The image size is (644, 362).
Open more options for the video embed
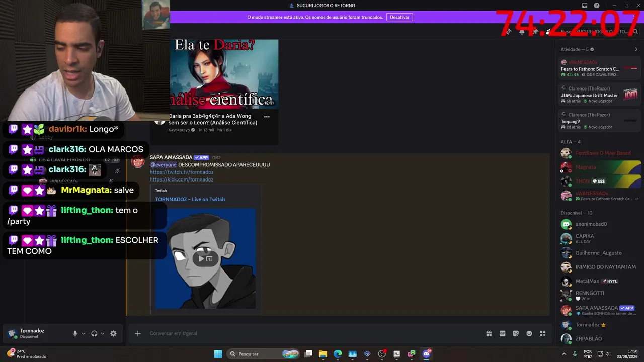point(267,117)
